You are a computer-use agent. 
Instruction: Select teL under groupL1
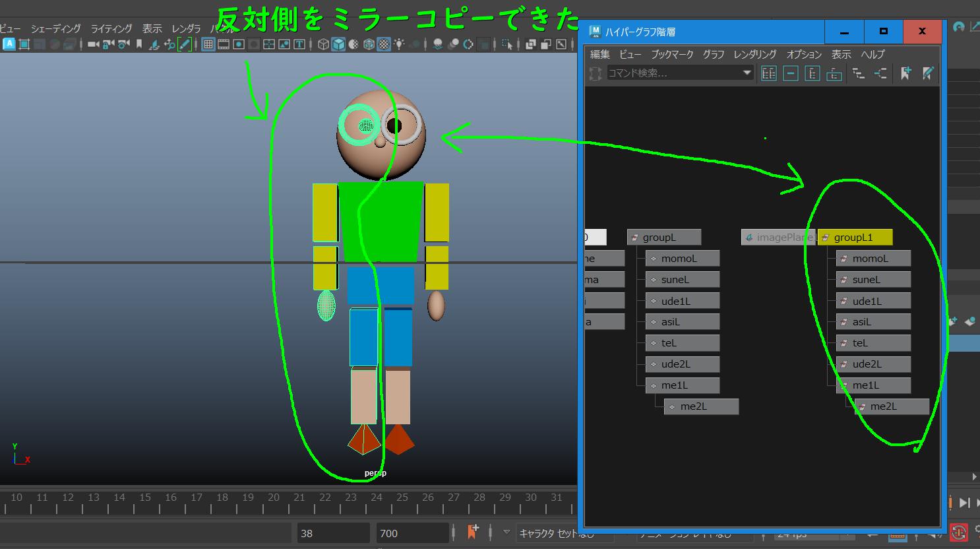(874, 343)
